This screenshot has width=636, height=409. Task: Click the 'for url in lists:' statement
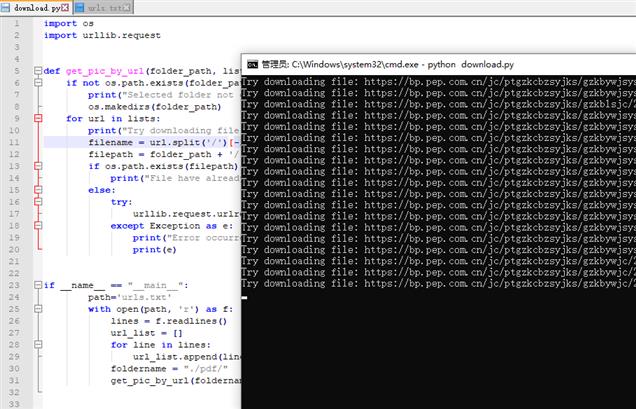pyautogui.click(x=113, y=118)
